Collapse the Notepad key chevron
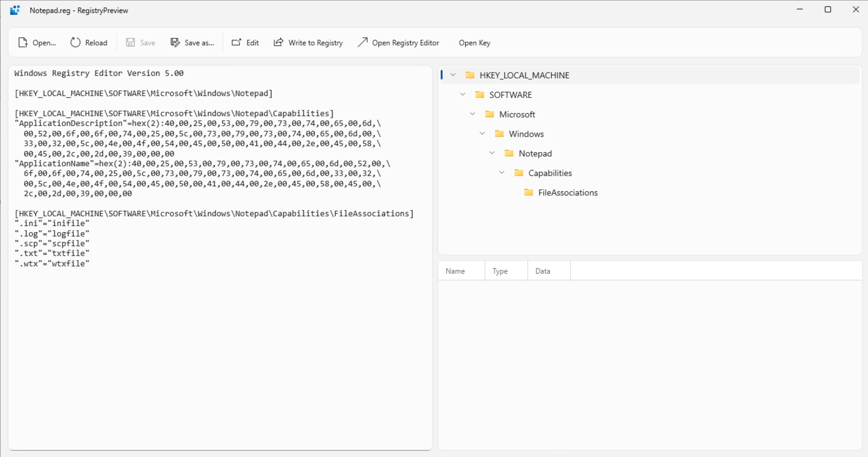This screenshot has width=868, height=457. coord(492,153)
